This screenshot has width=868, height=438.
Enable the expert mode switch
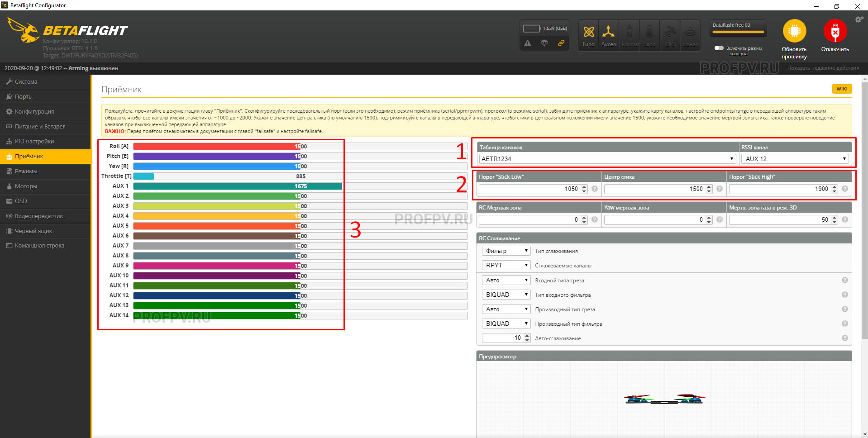point(719,48)
